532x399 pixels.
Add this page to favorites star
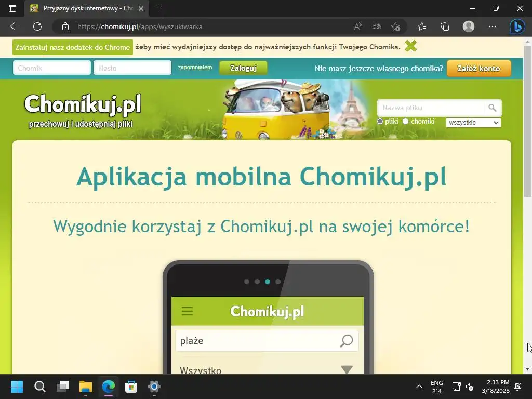(395, 26)
